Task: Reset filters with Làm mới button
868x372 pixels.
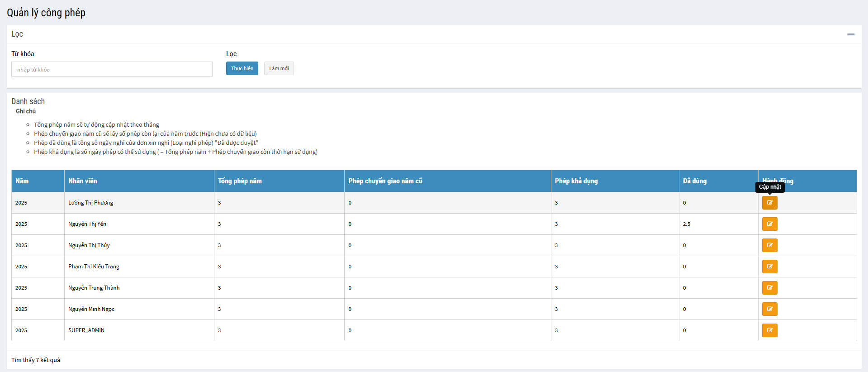Action: tap(279, 68)
